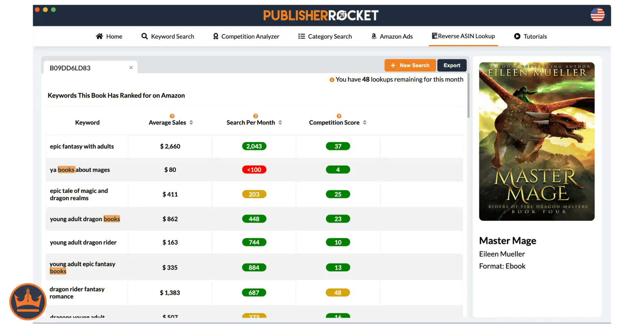Select 'epic tale of magic and dragon realms'
Image resolution: width=644 pixels, height=328 pixels.
click(79, 194)
